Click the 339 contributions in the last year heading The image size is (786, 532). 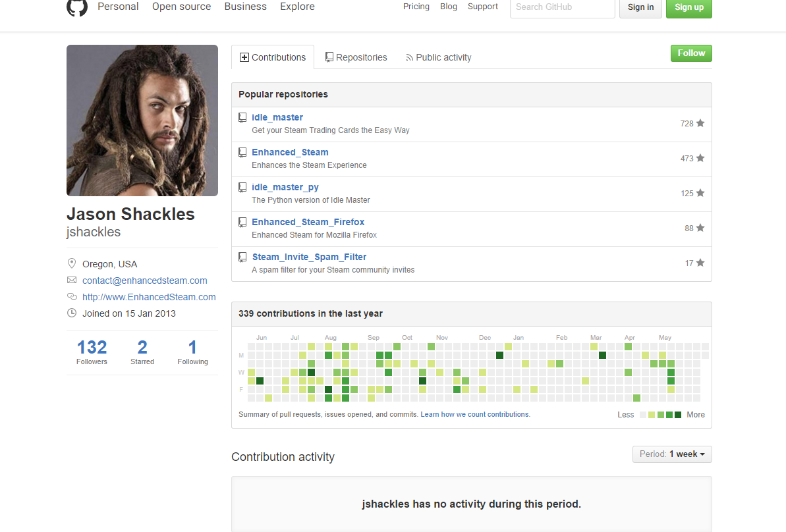310,313
